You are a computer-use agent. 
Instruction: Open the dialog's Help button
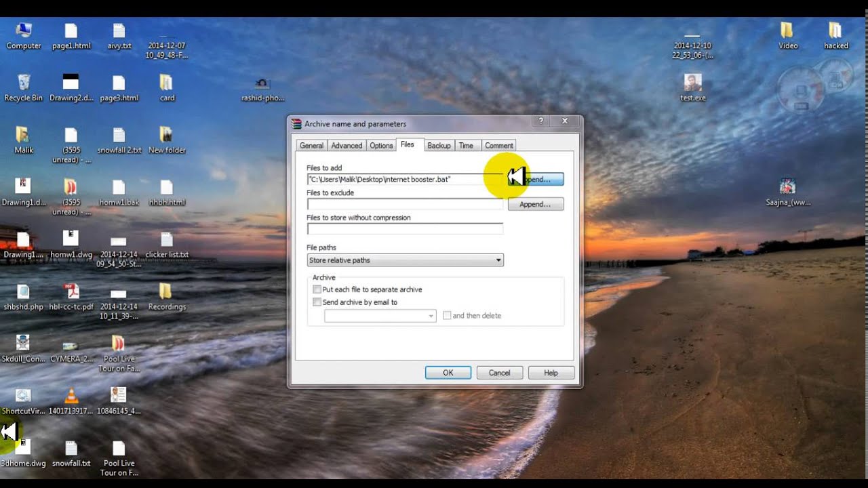(551, 373)
